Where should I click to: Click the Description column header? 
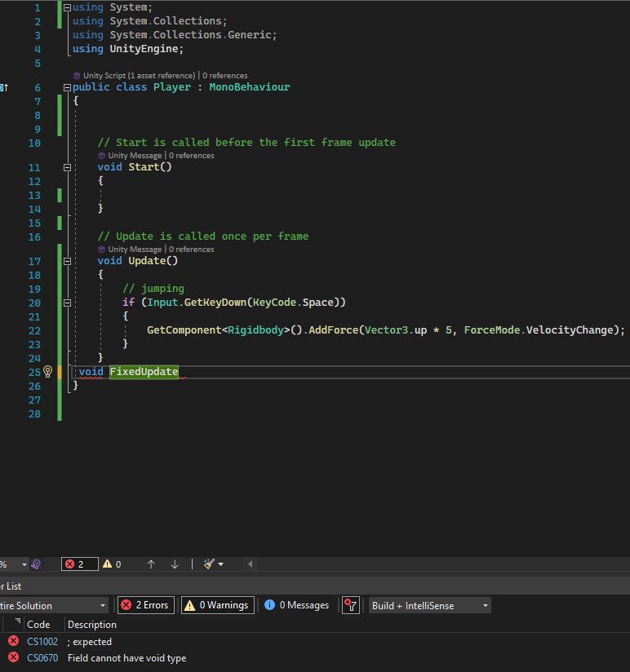point(92,624)
